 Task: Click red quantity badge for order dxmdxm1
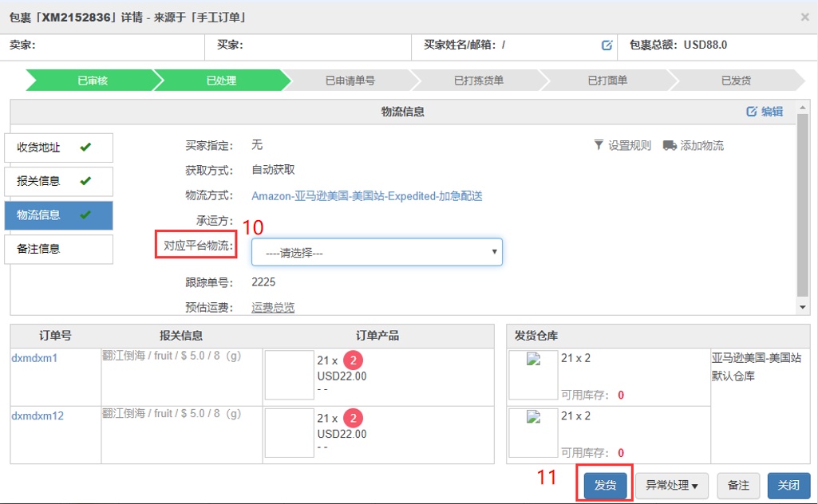click(x=354, y=360)
